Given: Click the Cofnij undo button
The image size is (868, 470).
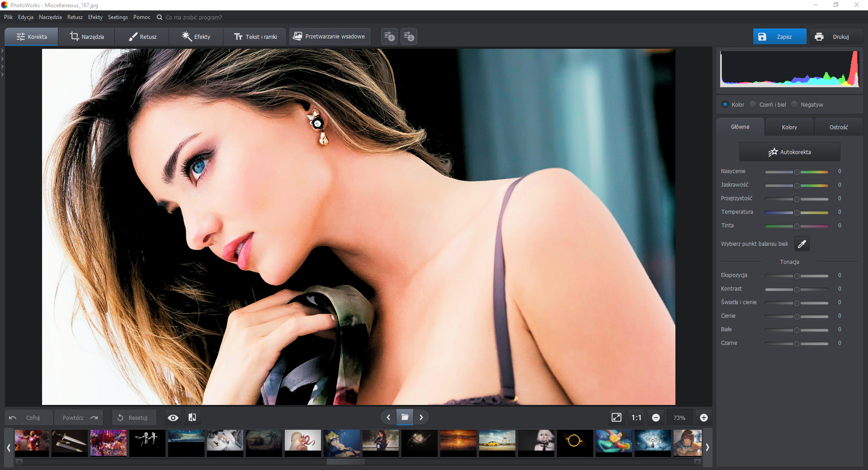Looking at the screenshot, I should pos(29,418).
